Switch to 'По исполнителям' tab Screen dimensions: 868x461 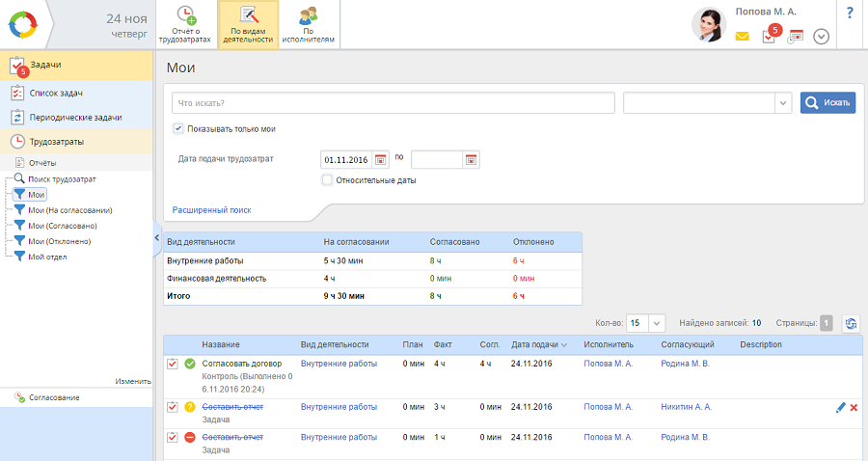310,25
